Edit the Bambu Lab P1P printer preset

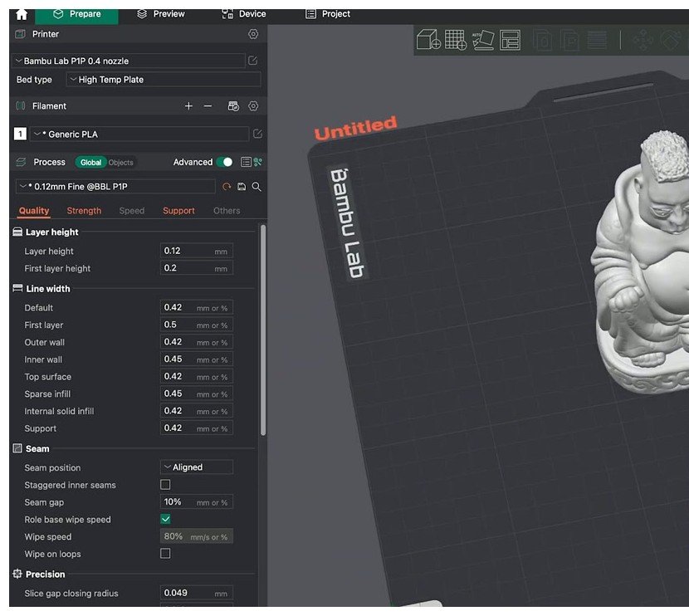point(252,61)
